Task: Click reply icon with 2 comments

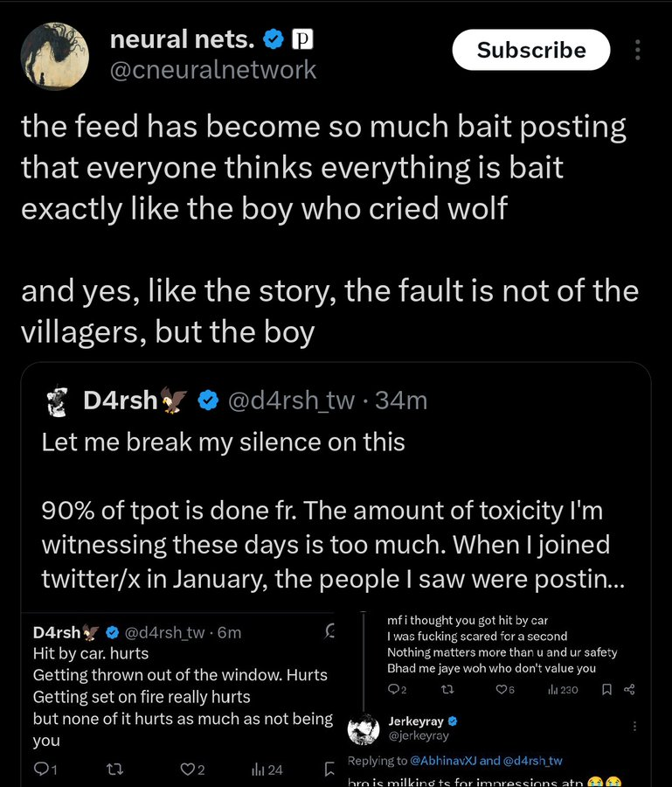Action: click(x=397, y=690)
